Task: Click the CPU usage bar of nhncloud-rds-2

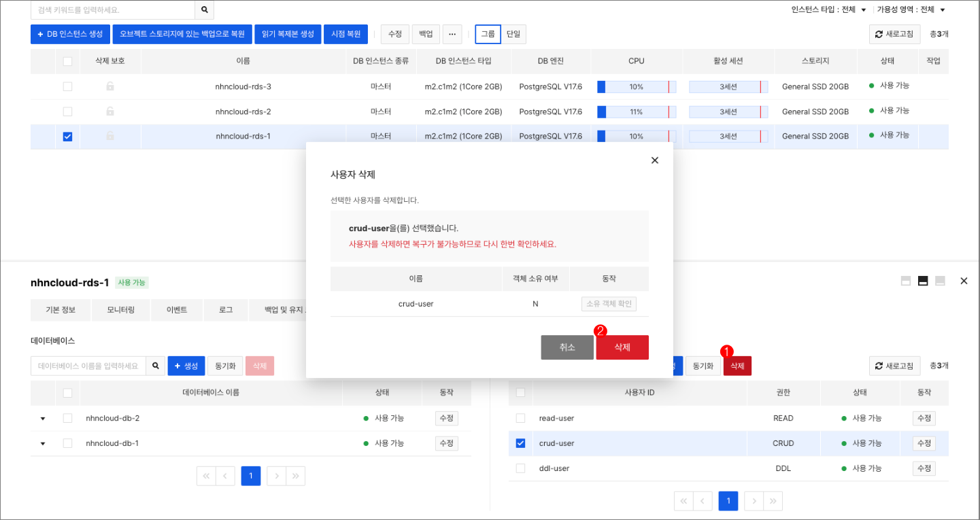Action: pos(636,111)
